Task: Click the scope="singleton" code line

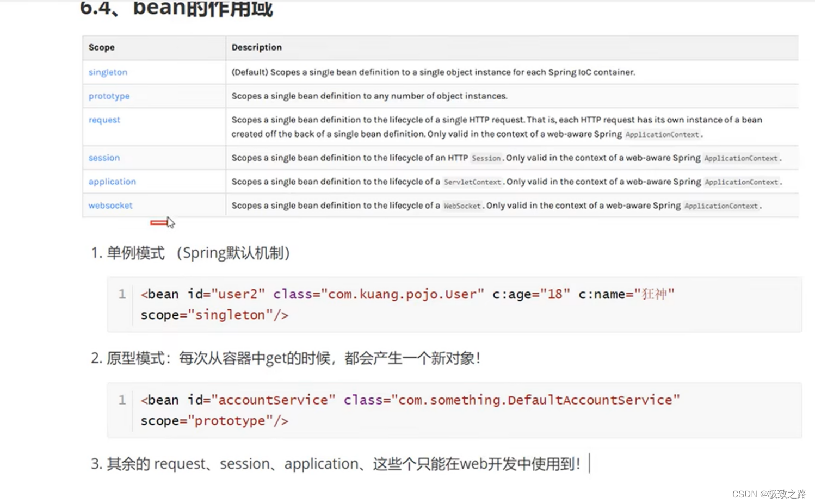Action: click(x=214, y=315)
